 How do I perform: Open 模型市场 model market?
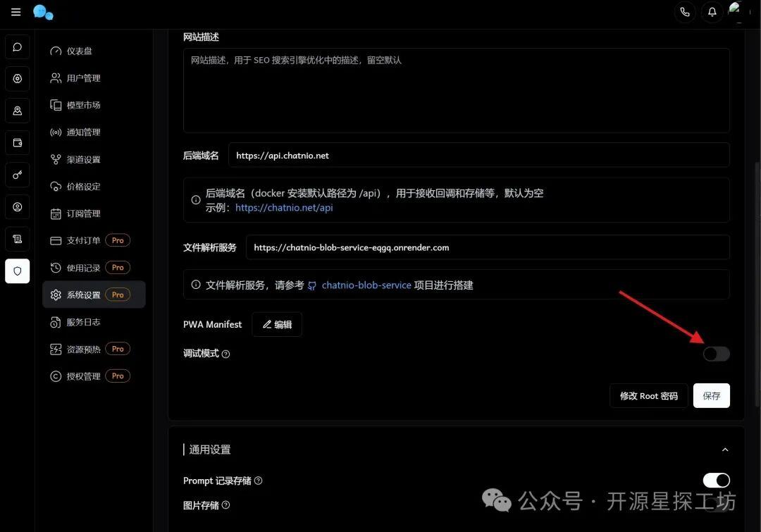click(x=94, y=105)
